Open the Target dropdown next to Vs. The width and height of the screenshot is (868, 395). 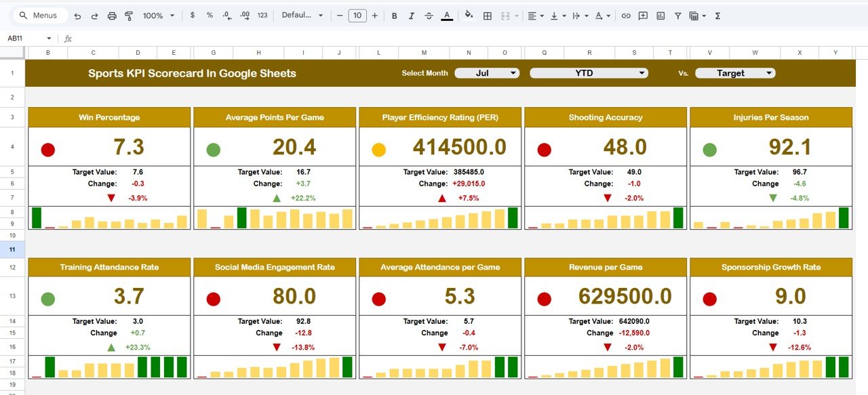click(735, 72)
